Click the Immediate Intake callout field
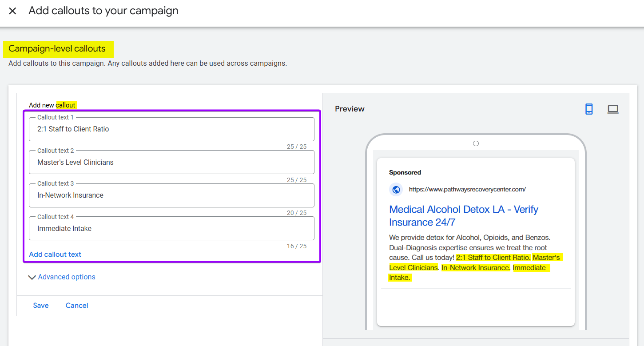Screen dimensions: 644x346 171,228
